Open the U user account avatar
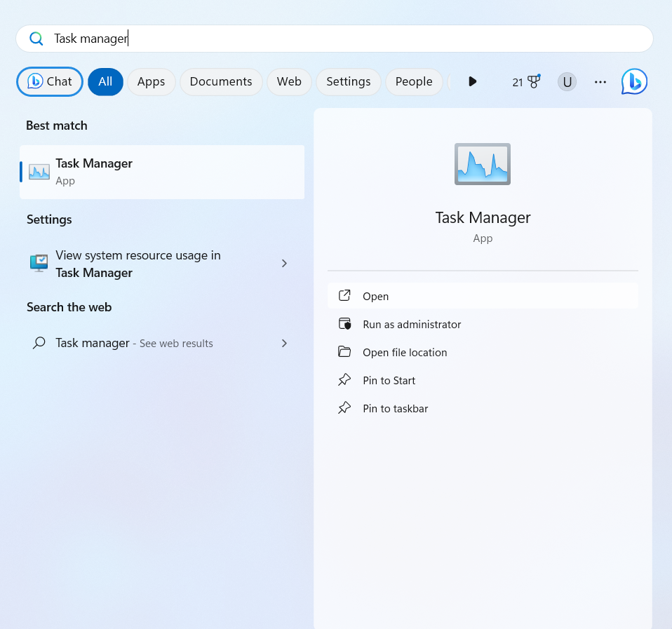Image resolution: width=672 pixels, height=629 pixels. [x=567, y=81]
